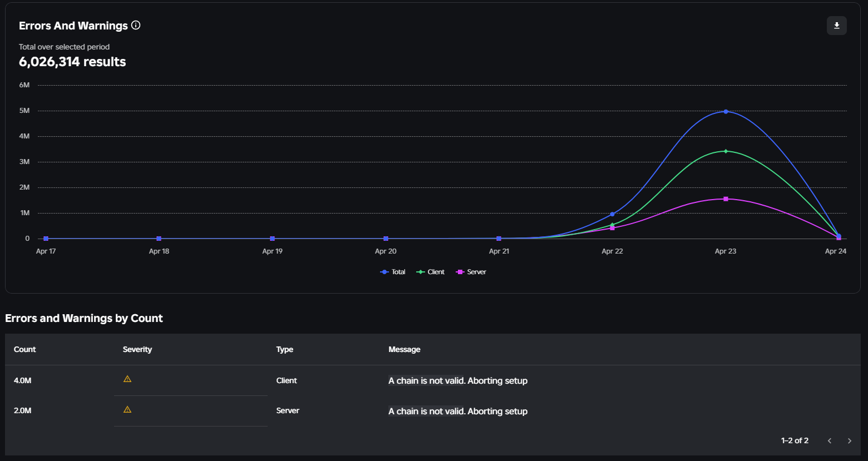
Task: Click the Errors And Warnings chart title
Action: point(73,26)
